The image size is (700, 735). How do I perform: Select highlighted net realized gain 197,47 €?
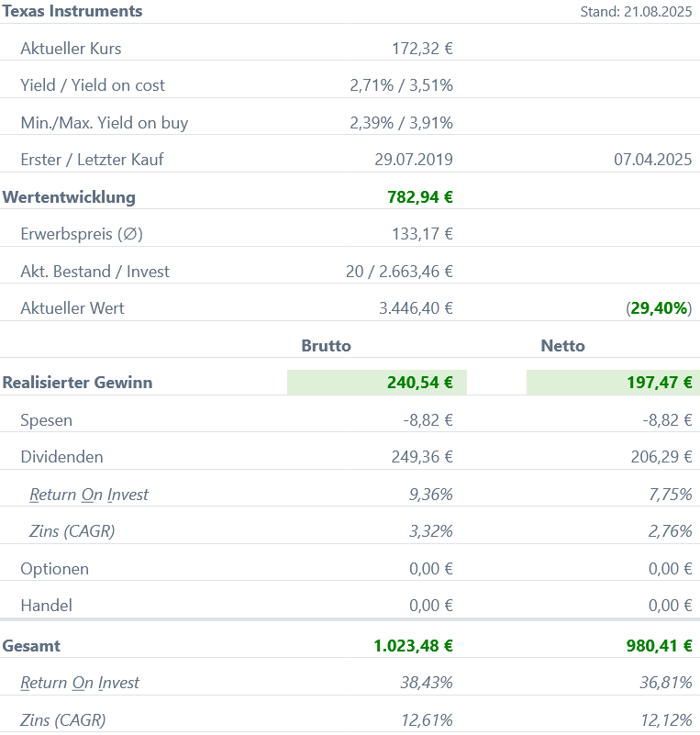point(659,383)
